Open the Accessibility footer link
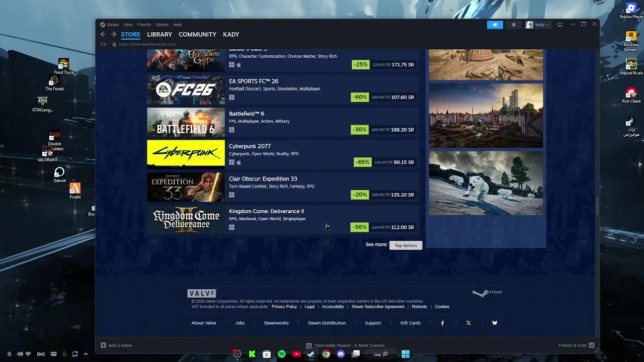 click(x=333, y=307)
